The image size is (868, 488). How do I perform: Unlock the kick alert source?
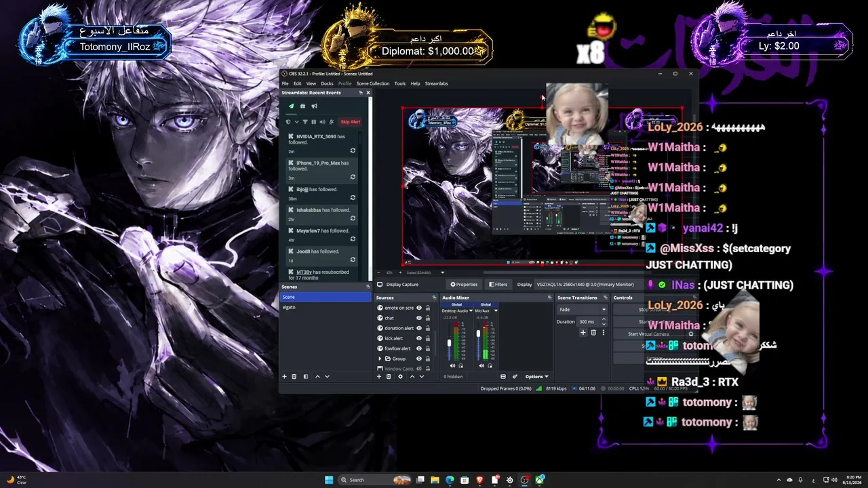click(428, 338)
